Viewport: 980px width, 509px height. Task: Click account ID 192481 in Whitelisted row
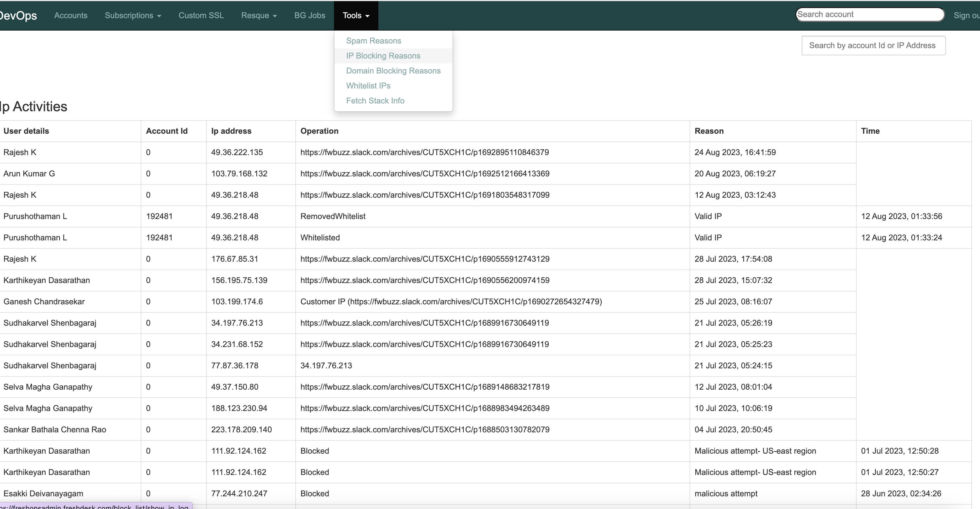[x=159, y=237]
